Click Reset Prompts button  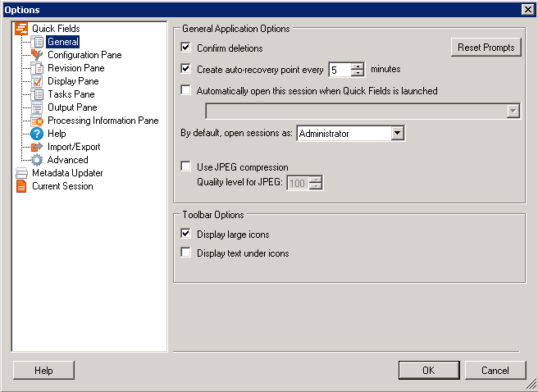[486, 48]
